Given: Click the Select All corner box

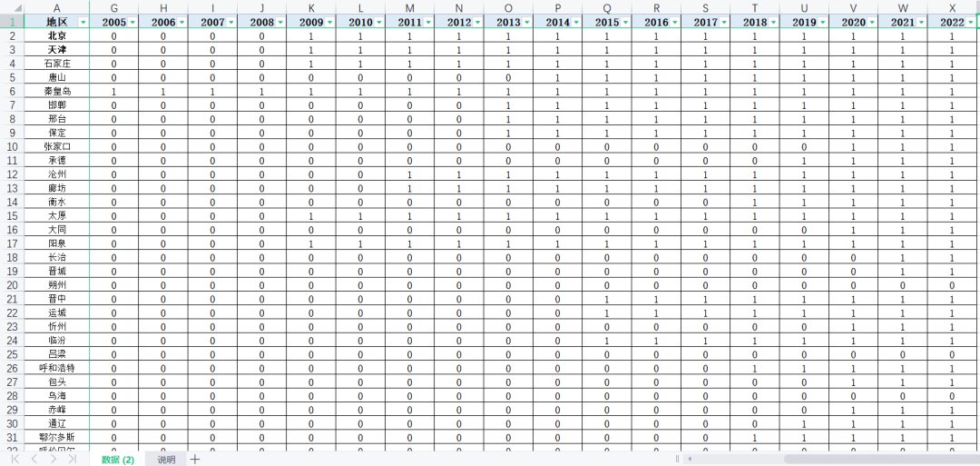Looking at the screenshot, I should 12,7.
